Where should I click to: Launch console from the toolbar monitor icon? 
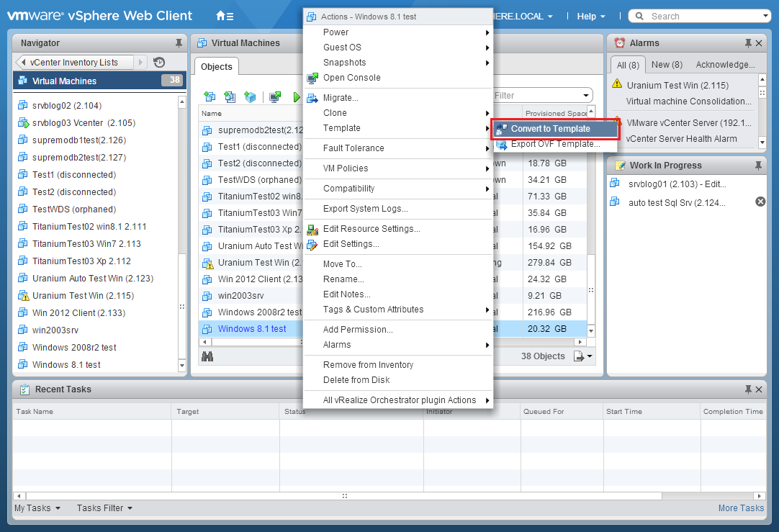(x=275, y=97)
